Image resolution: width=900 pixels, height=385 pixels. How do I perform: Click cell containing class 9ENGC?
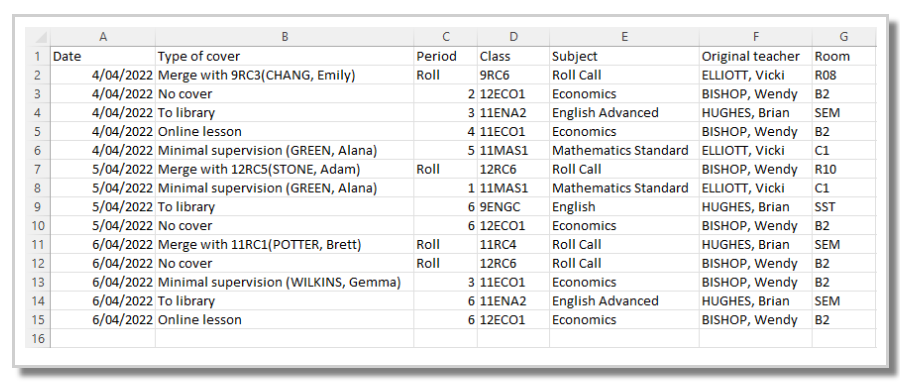click(x=513, y=207)
